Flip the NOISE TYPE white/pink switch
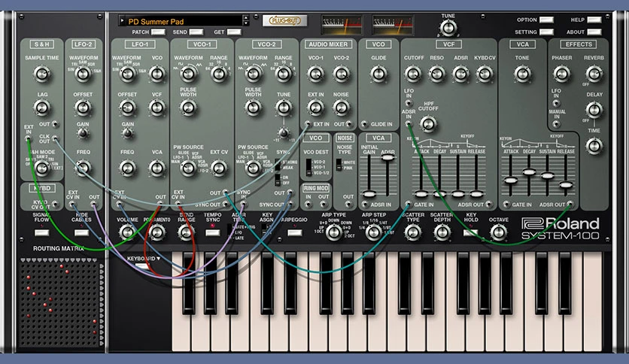This screenshot has width=629, height=364. click(x=339, y=165)
